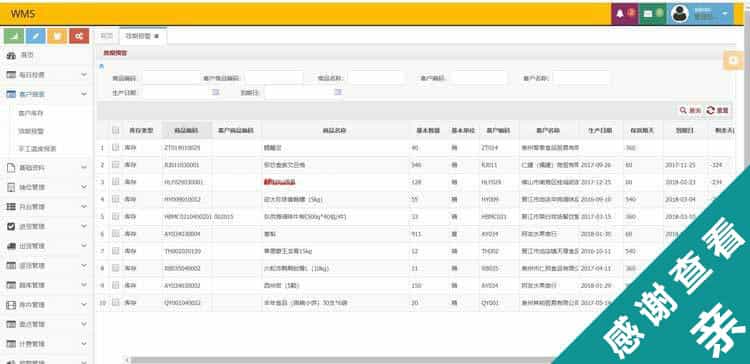Check the row 6 checkbox
Screen dimensions: 750x364
coord(115,233)
